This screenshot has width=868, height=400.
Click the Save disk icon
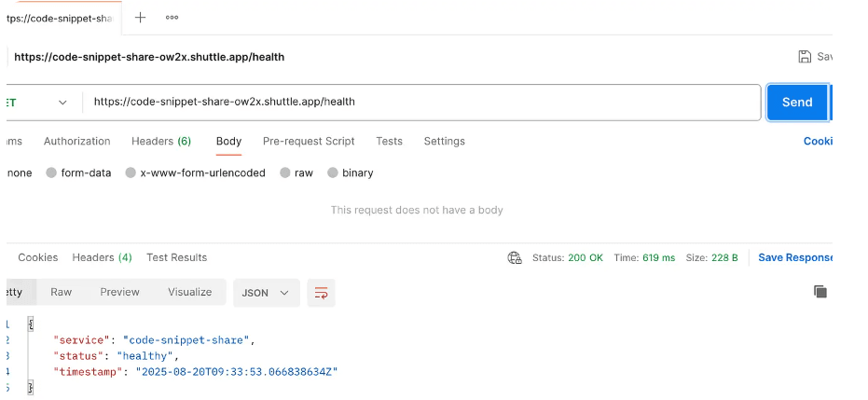805,57
